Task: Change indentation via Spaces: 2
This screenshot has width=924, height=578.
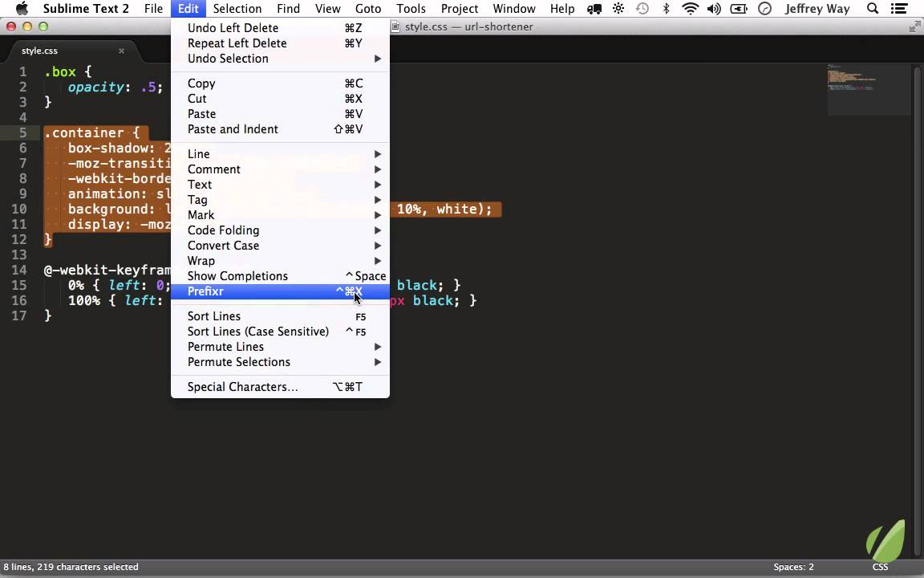Action: [793, 567]
